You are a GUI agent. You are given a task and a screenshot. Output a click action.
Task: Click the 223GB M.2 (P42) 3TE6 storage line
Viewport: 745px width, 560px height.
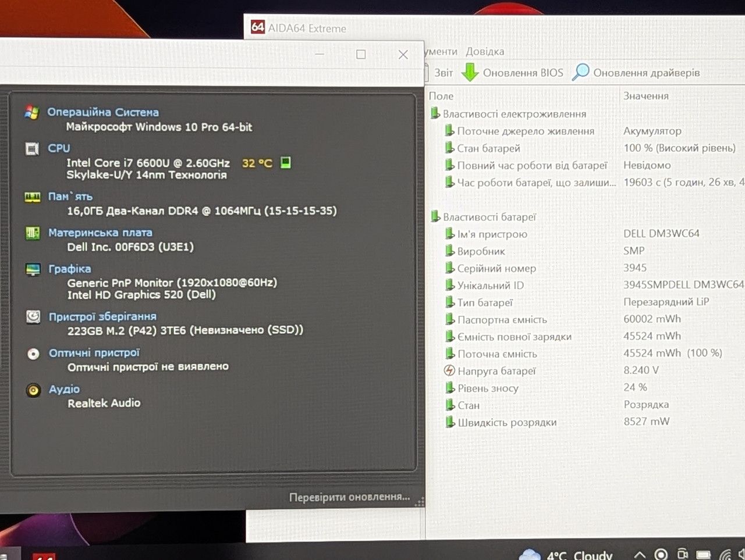point(185,330)
